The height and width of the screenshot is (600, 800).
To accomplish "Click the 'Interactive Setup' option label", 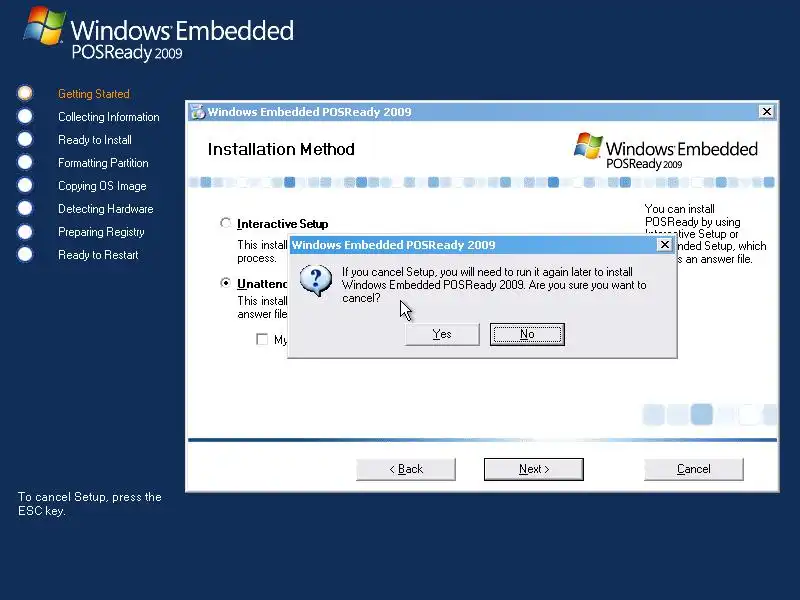I will pyautogui.click(x=283, y=224).
